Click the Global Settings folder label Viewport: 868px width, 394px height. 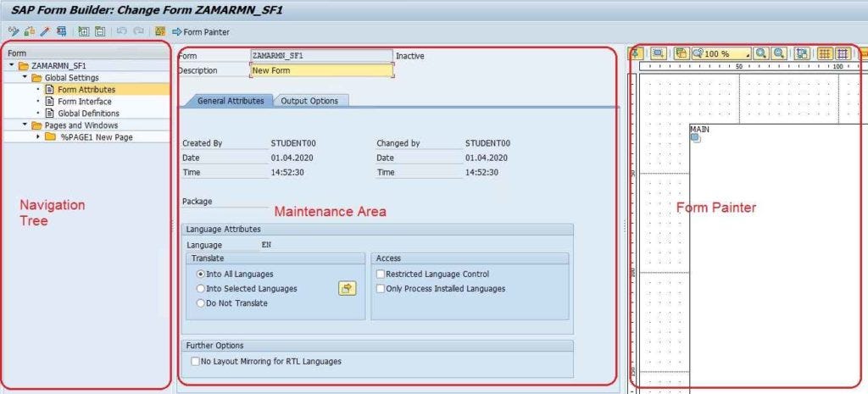click(x=72, y=77)
